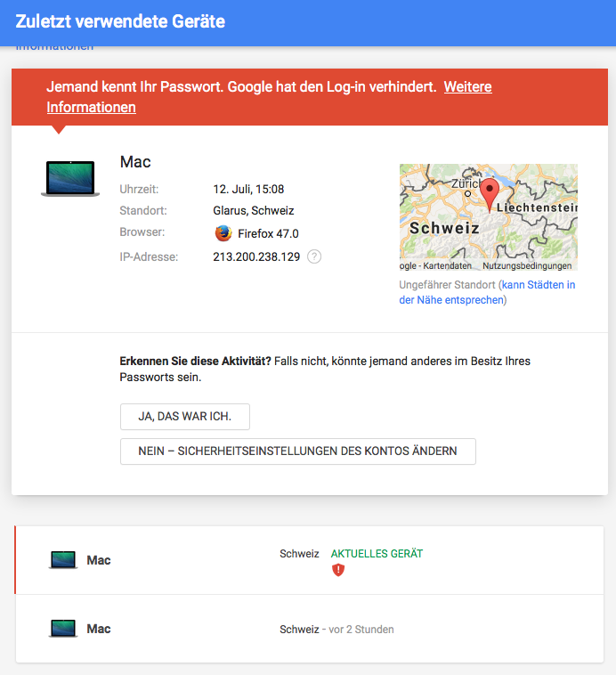Click the '12. Juli, 15:08' time value
The width and height of the screenshot is (616, 675).
248,189
